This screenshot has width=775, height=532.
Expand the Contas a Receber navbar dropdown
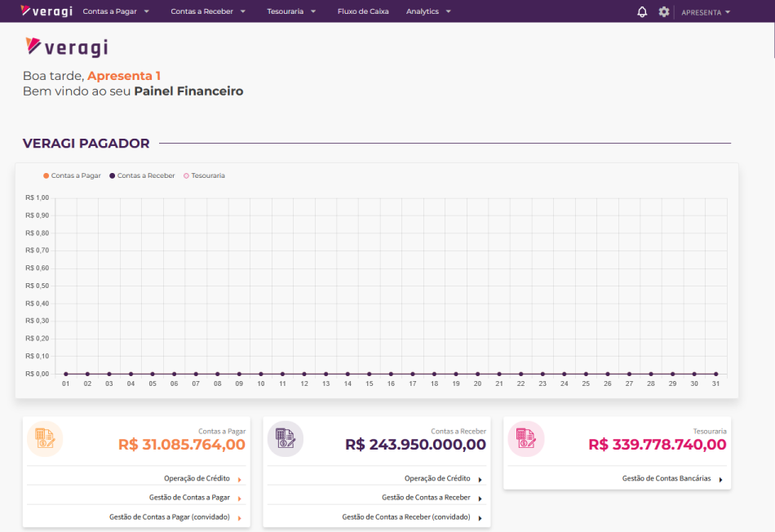tap(208, 11)
